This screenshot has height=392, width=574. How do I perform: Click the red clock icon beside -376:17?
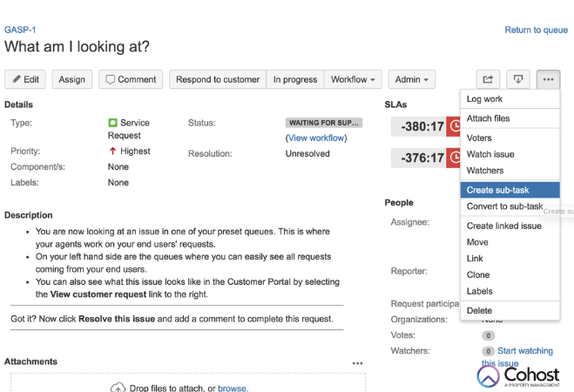[454, 158]
